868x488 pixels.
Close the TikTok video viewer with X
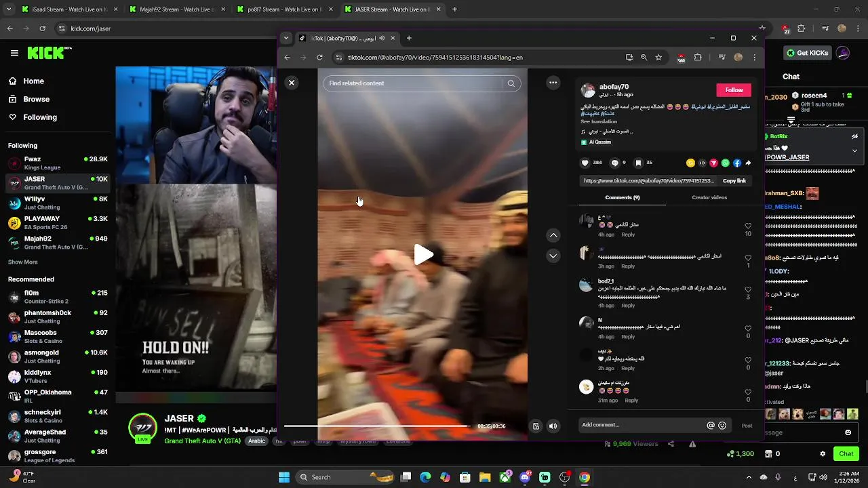pos(292,83)
